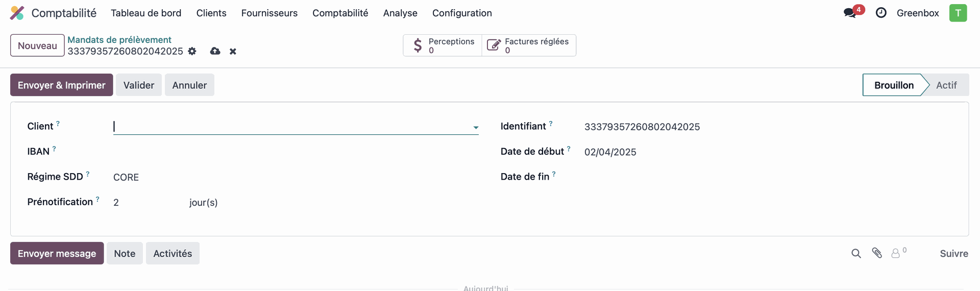This screenshot has height=291, width=980.
Task: Click the Odoo Comptabilité app logo
Action: coord(17,13)
